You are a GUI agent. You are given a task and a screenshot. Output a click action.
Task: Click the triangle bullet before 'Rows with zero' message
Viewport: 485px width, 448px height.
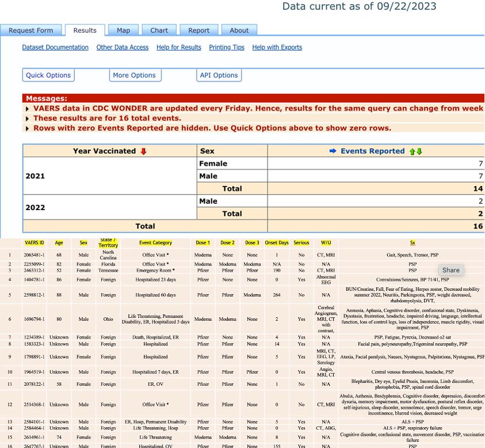point(28,128)
